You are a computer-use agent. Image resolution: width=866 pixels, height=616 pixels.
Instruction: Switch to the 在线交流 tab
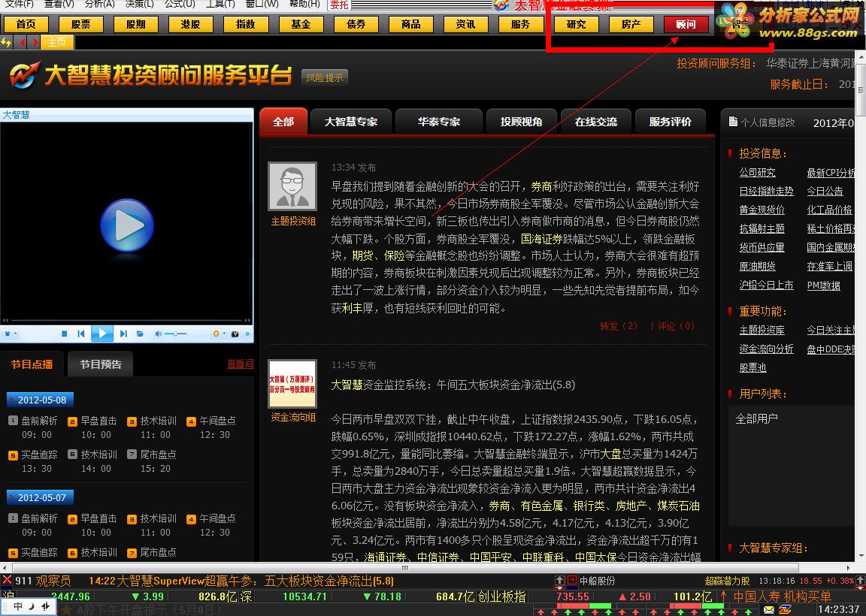595,122
